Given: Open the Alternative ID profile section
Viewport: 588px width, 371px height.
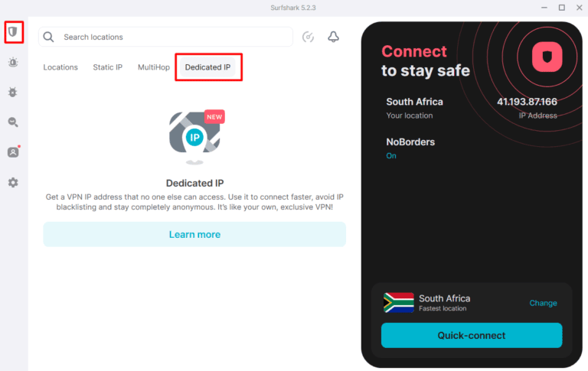Looking at the screenshot, I should [13, 152].
